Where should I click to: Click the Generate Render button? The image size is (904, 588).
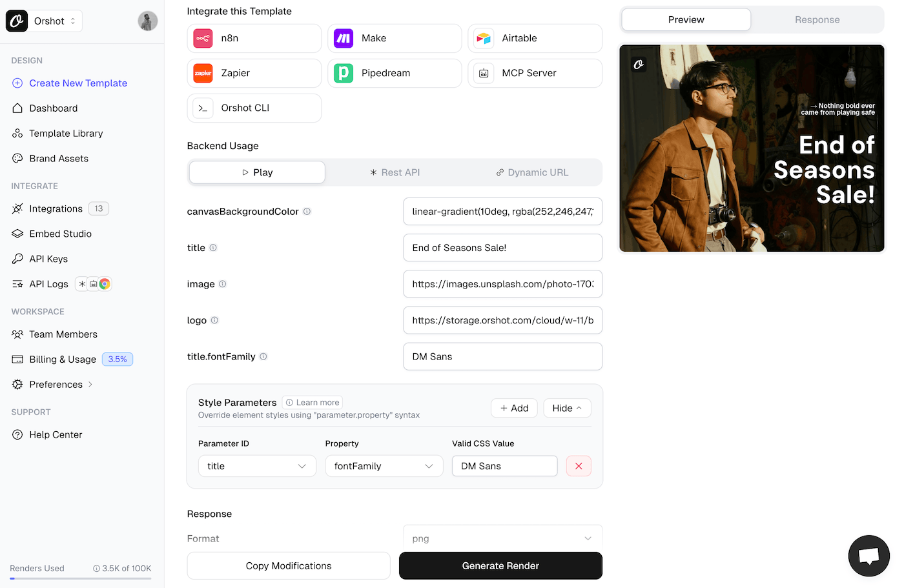[x=500, y=566]
